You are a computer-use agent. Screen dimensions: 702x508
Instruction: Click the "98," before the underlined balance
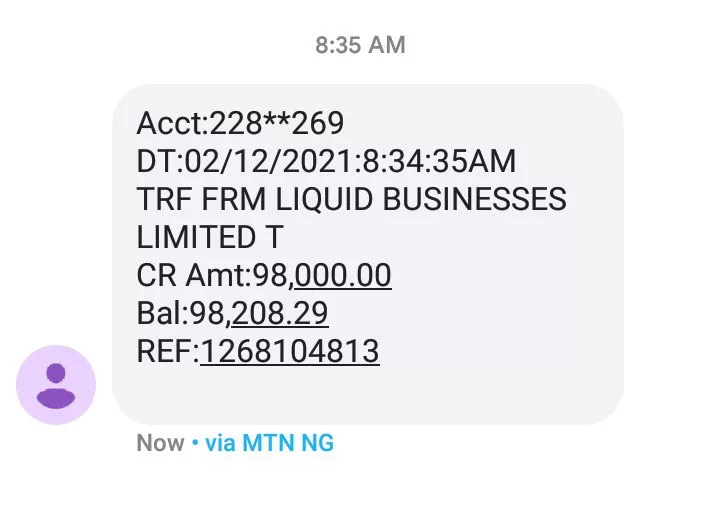click(210, 313)
